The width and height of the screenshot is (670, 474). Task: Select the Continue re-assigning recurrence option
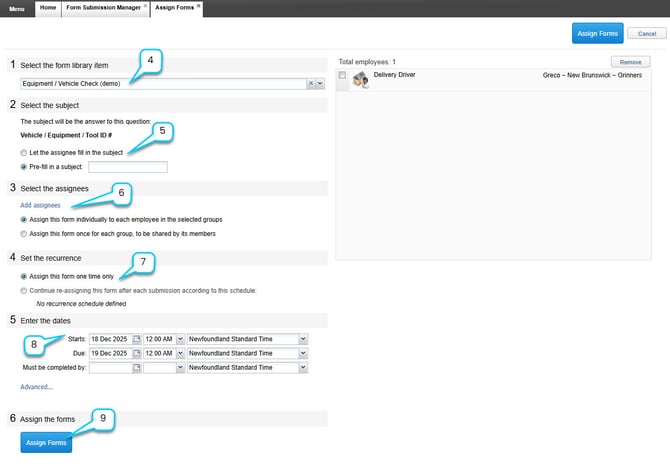tap(24, 290)
